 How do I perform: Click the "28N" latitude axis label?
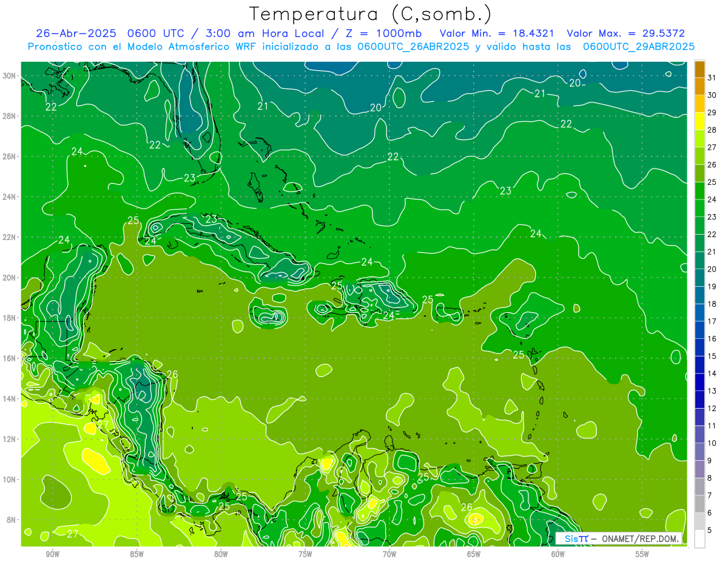(9, 116)
